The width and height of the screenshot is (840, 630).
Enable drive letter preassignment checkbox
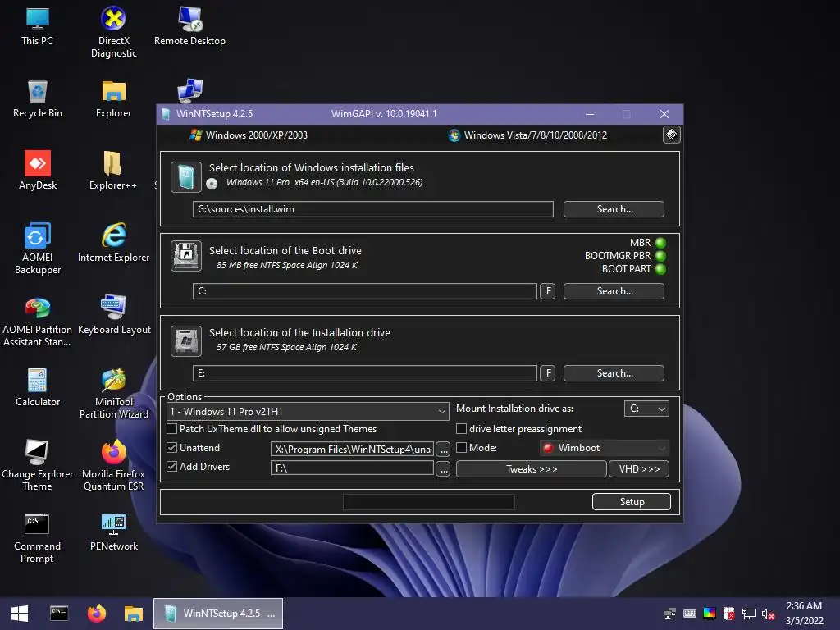point(461,428)
